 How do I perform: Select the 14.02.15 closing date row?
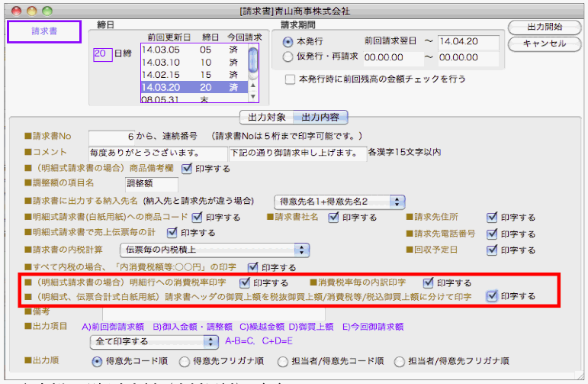[x=194, y=75]
